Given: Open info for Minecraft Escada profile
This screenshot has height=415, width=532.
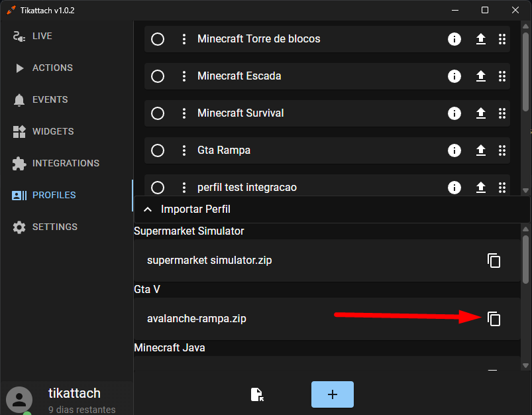Looking at the screenshot, I should [x=454, y=76].
